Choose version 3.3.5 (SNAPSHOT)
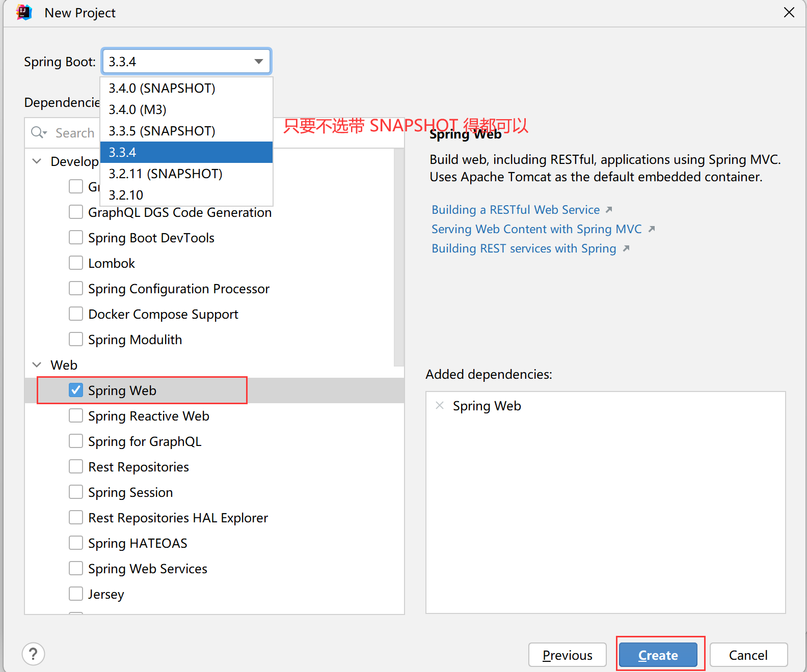 186,131
